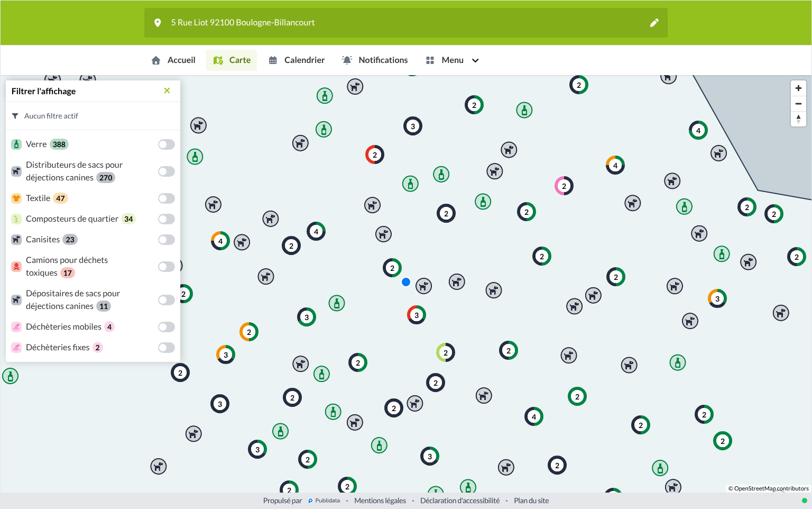Click the orange t-shirt icon in the Textile row
Viewport: 812px width, 509px height.
16,198
